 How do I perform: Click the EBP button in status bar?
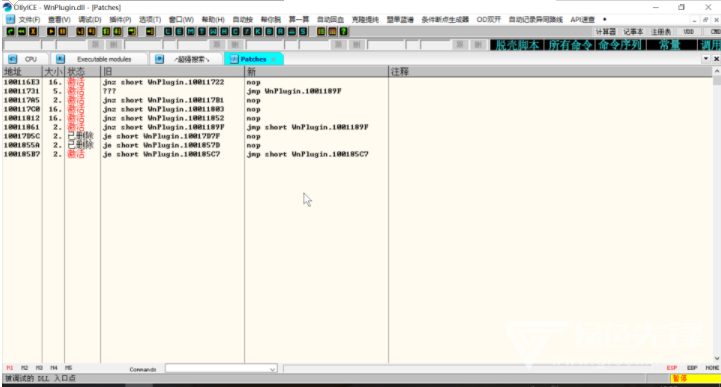coord(692,368)
